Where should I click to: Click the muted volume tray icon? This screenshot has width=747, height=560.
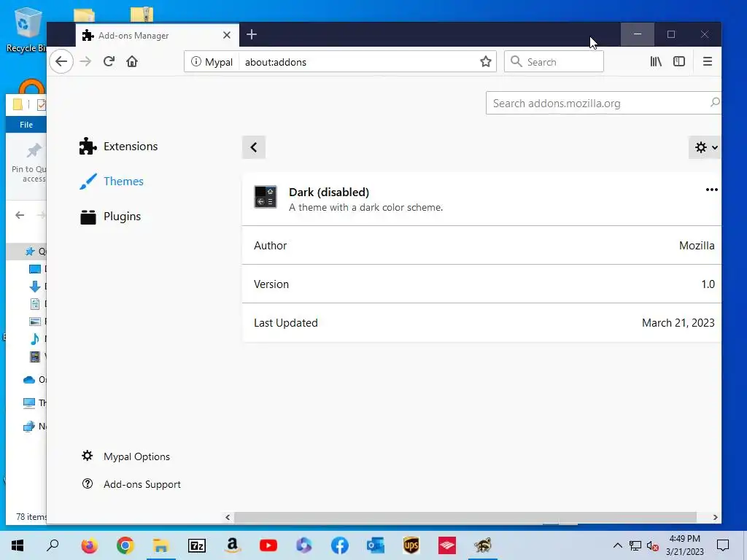point(653,545)
